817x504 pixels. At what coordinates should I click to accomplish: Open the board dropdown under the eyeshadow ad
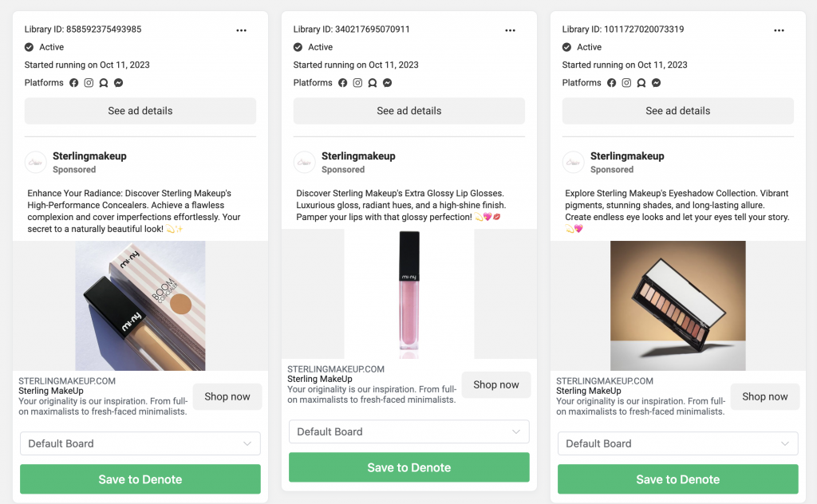[677, 443]
